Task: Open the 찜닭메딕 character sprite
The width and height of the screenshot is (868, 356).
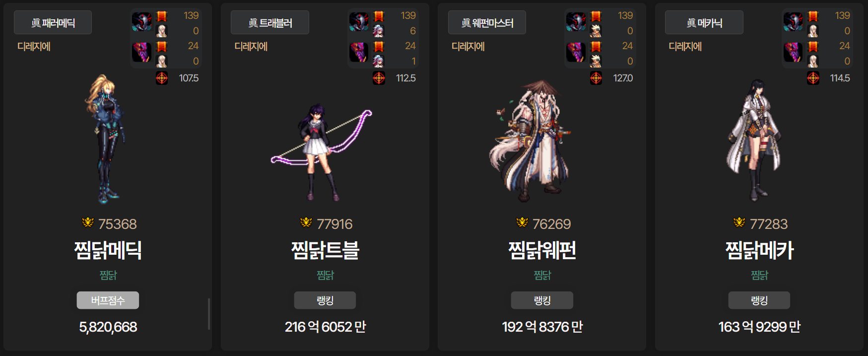Action: (x=106, y=139)
